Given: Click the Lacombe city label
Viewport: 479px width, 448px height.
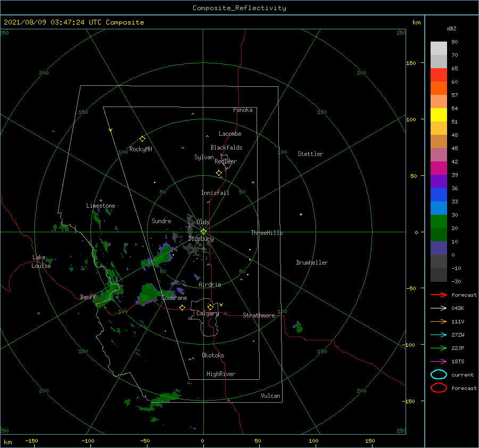Looking at the screenshot, I should 230,134.
